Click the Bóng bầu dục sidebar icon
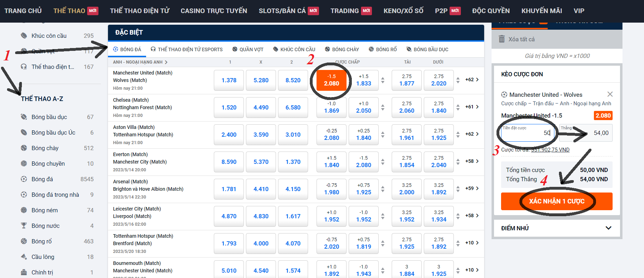This screenshot has height=278, width=644. tap(24, 117)
